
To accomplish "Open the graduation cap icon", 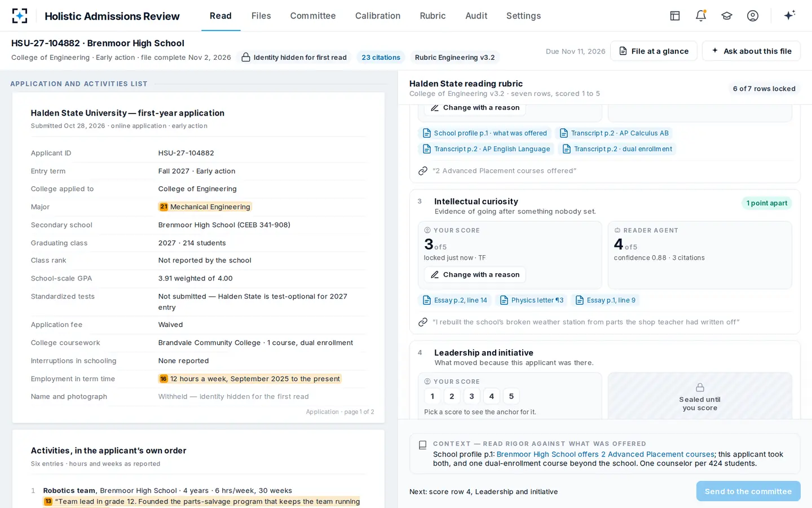I will (x=727, y=16).
